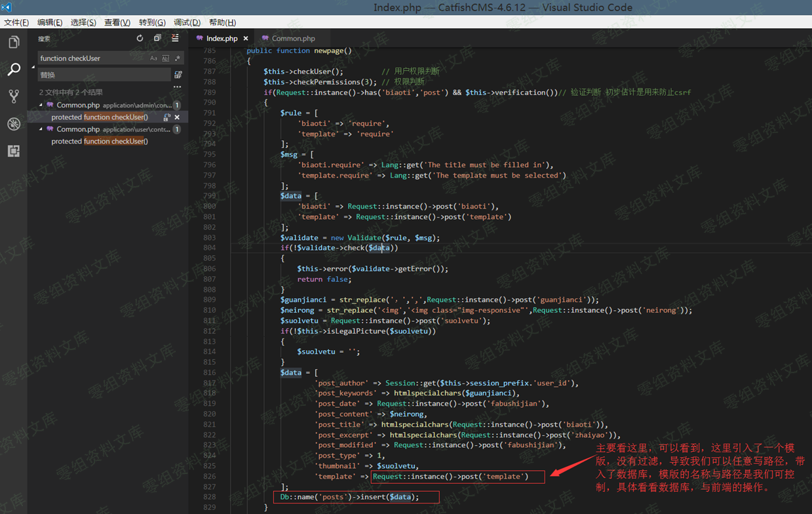812x514 pixels.
Task: Switch to the Common.php editor tab
Action: (x=292, y=39)
